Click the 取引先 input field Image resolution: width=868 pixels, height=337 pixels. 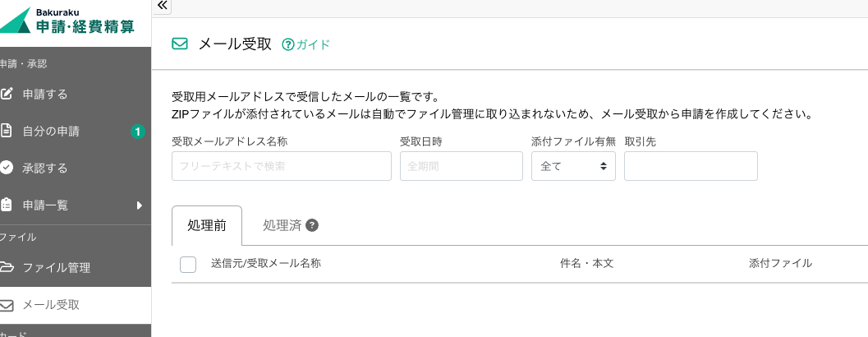(x=690, y=166)
